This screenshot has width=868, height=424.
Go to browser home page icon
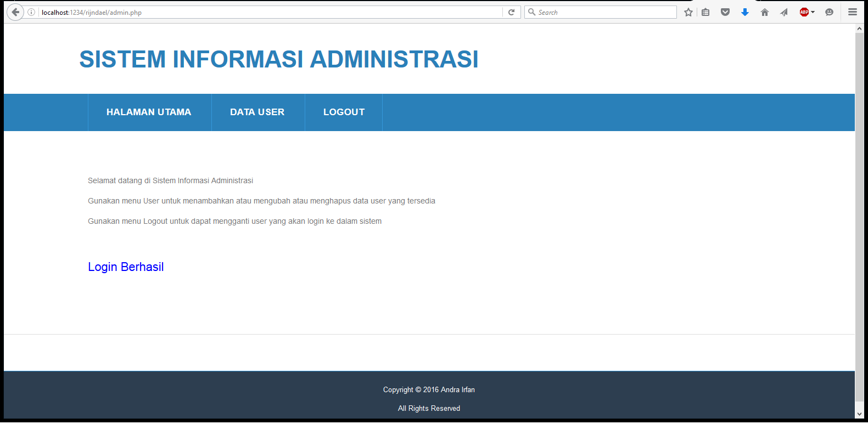coord(764,12)
